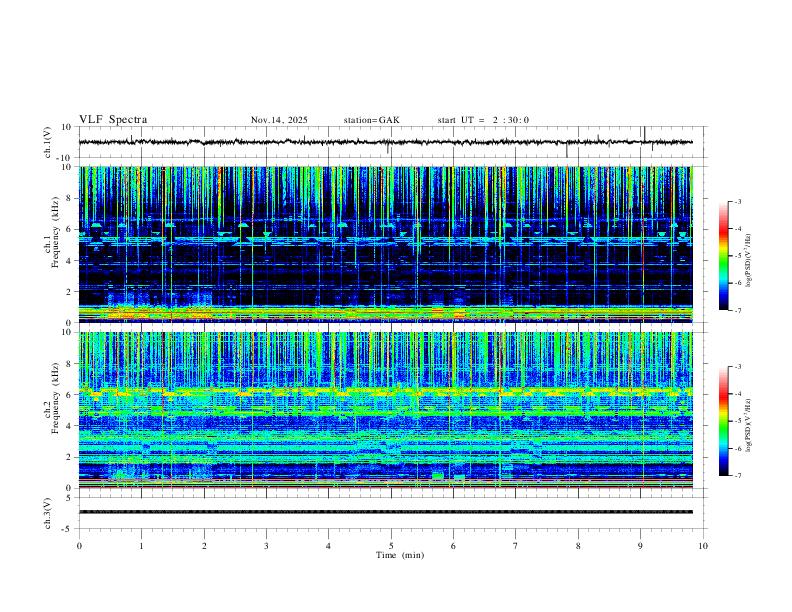The height and width of the screenshot is (612, 792).
Task: Click time axis tick label "5"
Action: (x=391, y=546)
